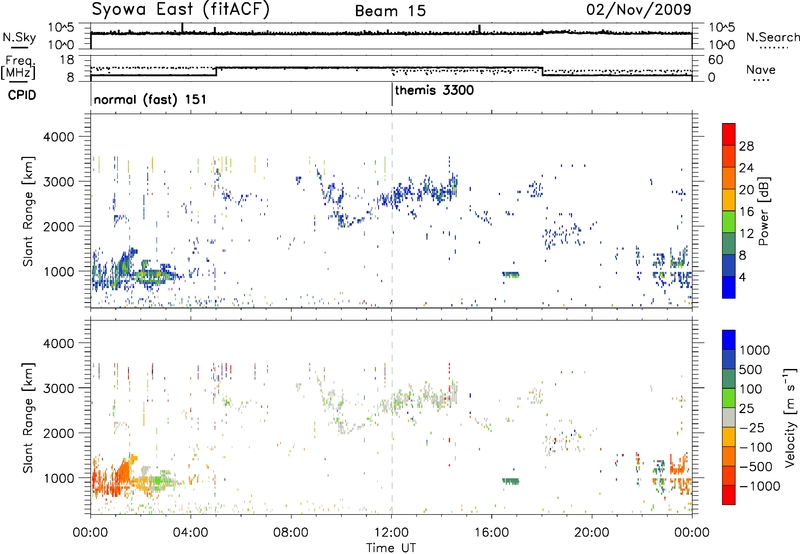Click the date "02/Nov/2009"
This screenshot has height=554, width=800.
639,10
